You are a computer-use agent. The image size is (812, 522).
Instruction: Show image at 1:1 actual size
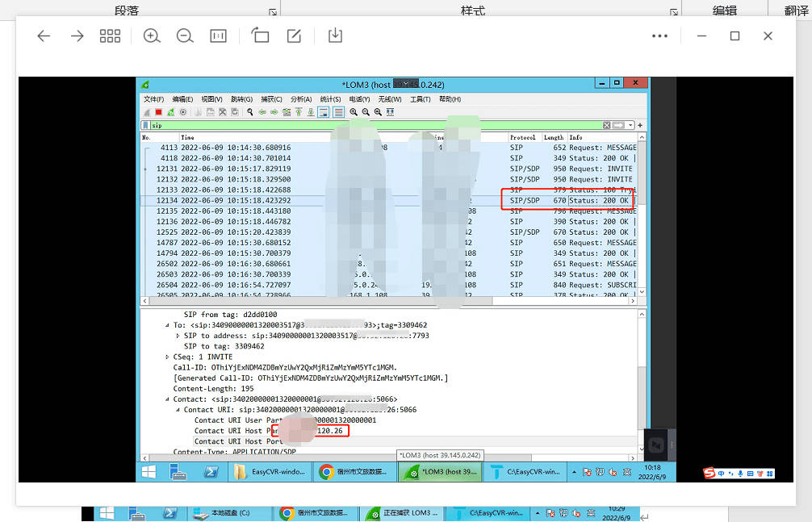coord(218,35)
